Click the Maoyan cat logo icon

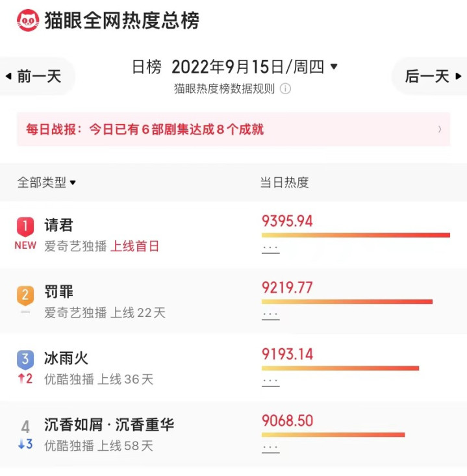click(x=28, y=20)
